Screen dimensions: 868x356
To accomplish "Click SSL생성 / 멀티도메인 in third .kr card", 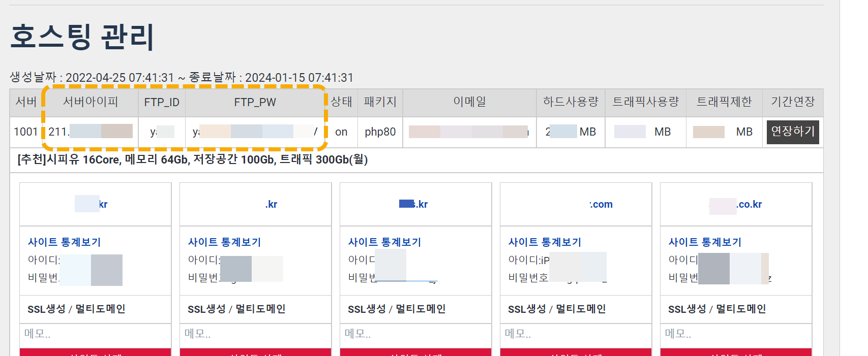I will point(397,309).
